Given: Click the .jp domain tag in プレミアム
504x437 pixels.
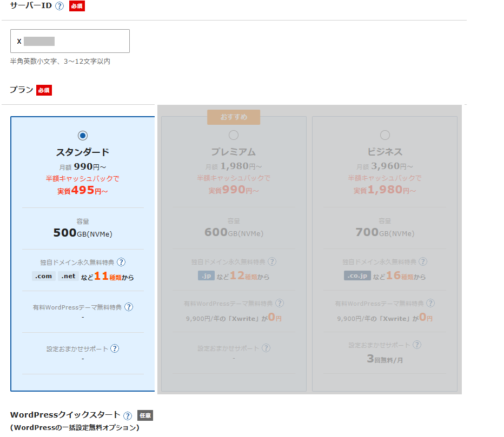Looking at the screenshot, I should click(x=206, y=275).
